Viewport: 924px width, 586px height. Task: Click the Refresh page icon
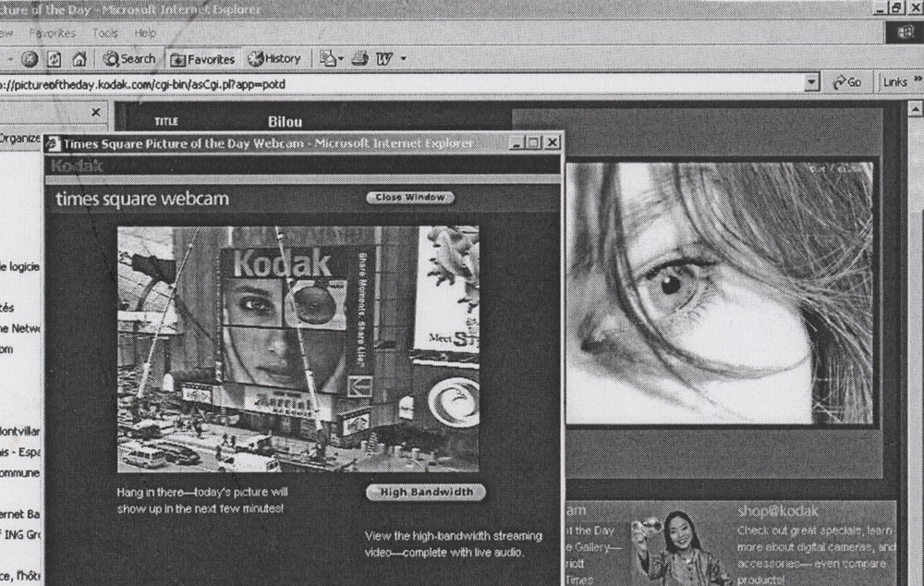coord(55,59)
